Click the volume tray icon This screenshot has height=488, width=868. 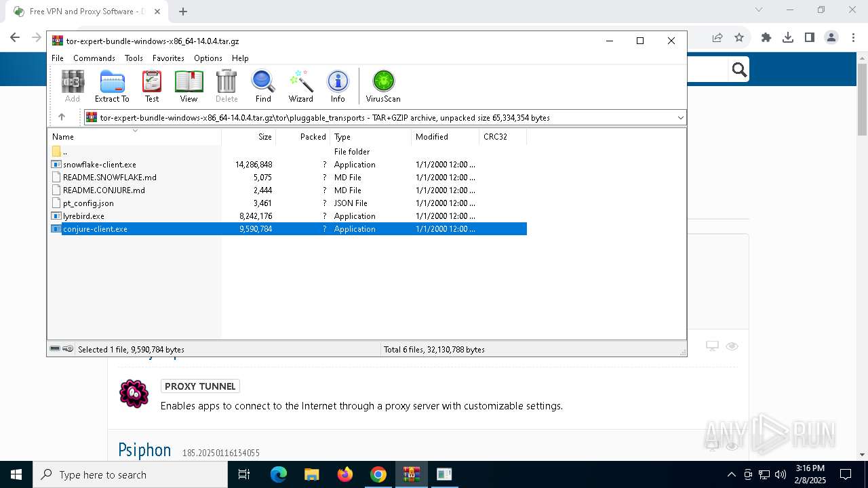tap(781, 474)
